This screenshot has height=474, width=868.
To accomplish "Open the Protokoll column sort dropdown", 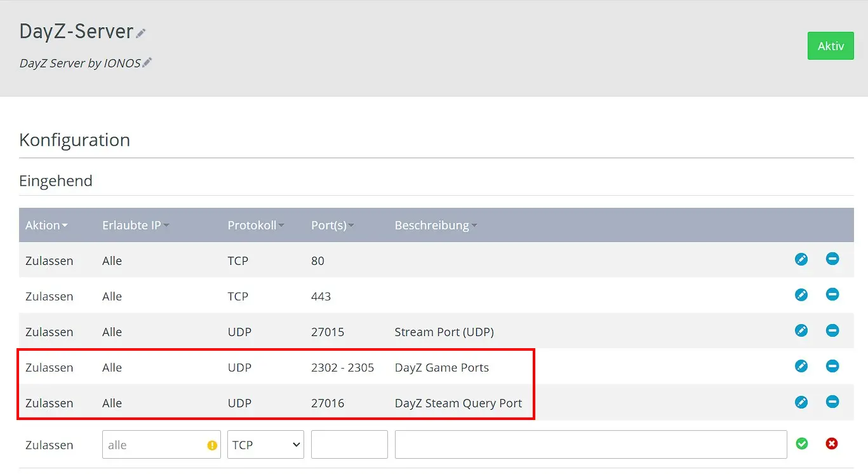I will [x=282, y=225].
